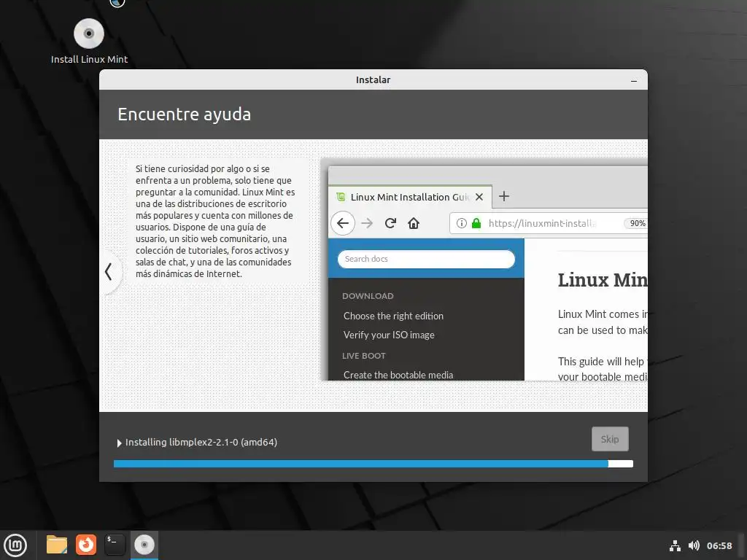Click the browser forward arrow
The image size is (747, 560).
coord(367,223)
